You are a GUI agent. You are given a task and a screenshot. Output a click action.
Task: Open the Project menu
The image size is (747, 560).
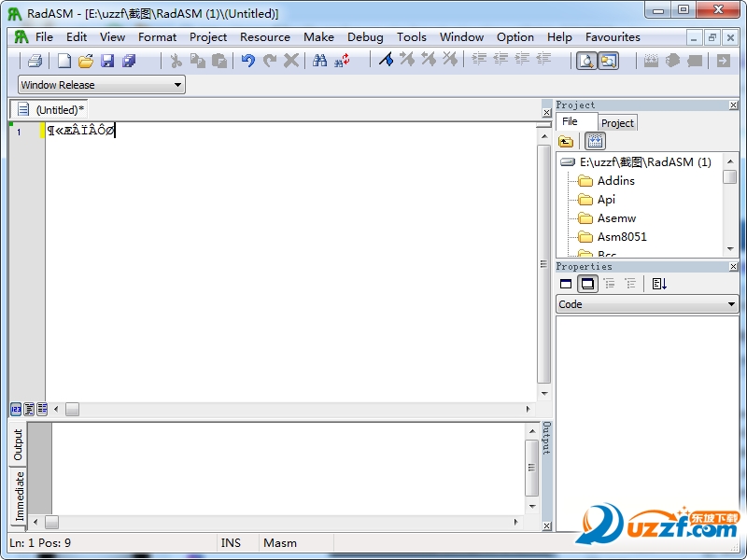coord(208,37)
